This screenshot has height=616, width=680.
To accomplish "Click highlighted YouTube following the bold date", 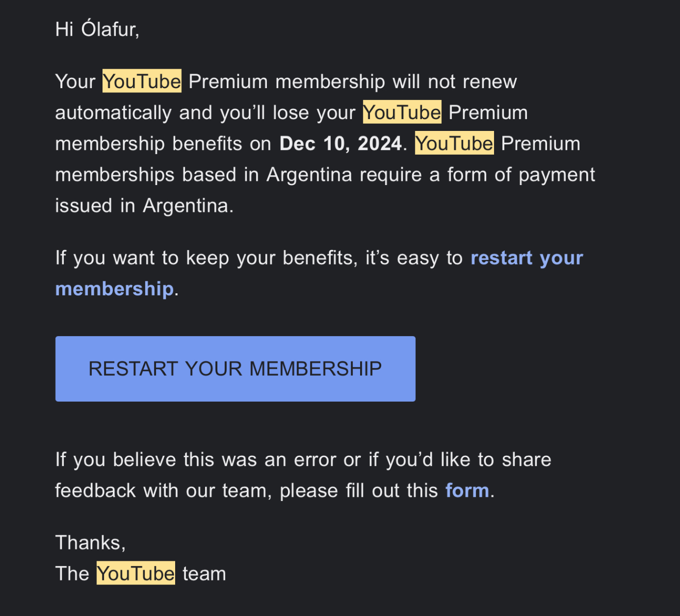I will coord(454,143).
